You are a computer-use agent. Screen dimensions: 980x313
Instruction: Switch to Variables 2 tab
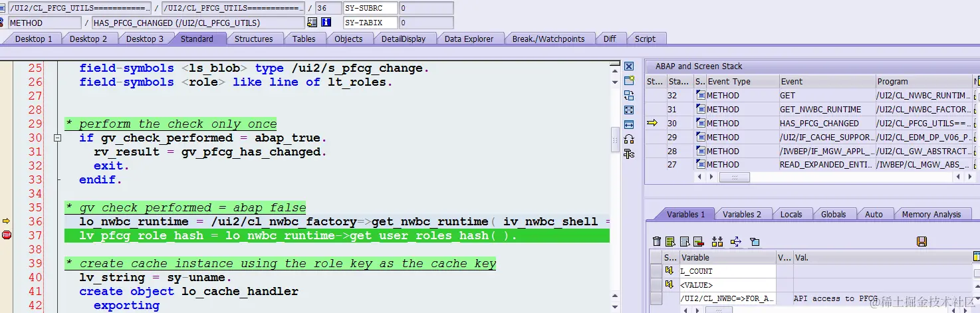741,214
